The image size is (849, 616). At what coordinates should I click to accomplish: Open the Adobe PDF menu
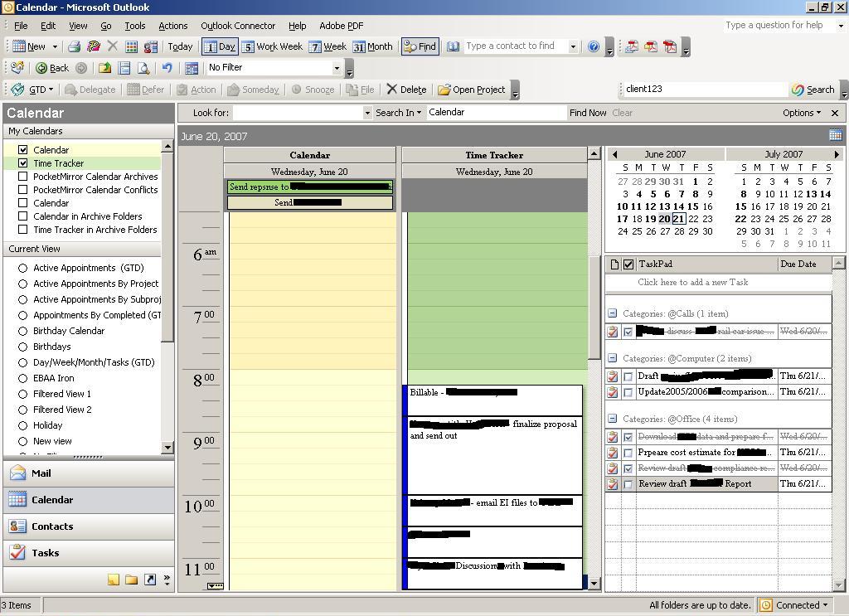click(x=341, y=26)
